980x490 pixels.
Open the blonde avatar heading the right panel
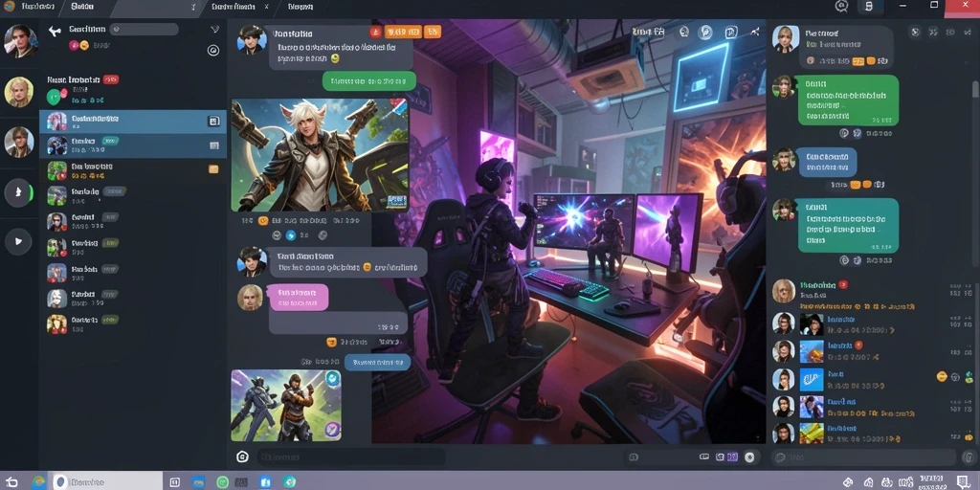coord(787,38)
